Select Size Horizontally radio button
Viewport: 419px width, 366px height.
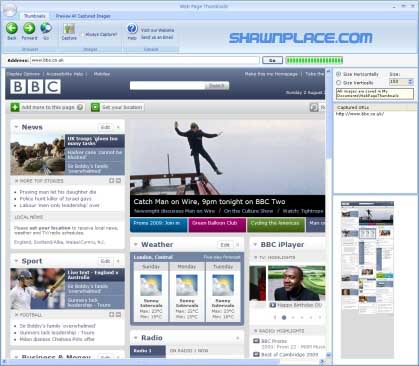pos(339,74)
